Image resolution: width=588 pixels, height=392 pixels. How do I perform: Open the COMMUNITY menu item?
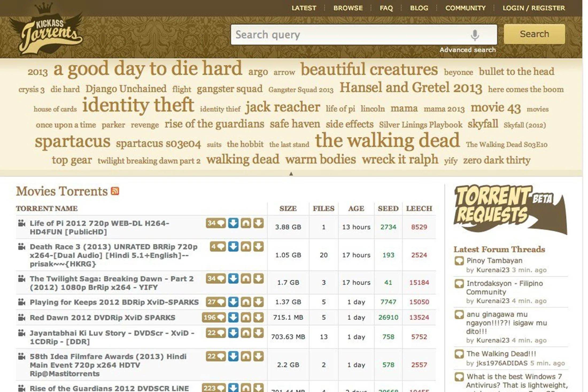[465, 8]
